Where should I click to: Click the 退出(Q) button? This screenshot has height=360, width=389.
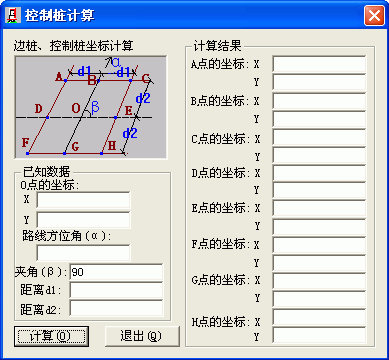(x=142, y=336)
